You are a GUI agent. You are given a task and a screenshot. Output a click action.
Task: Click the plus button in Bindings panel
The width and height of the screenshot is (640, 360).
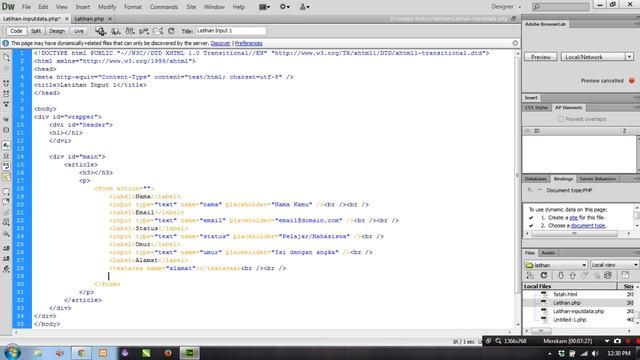[x=529, y=190]
